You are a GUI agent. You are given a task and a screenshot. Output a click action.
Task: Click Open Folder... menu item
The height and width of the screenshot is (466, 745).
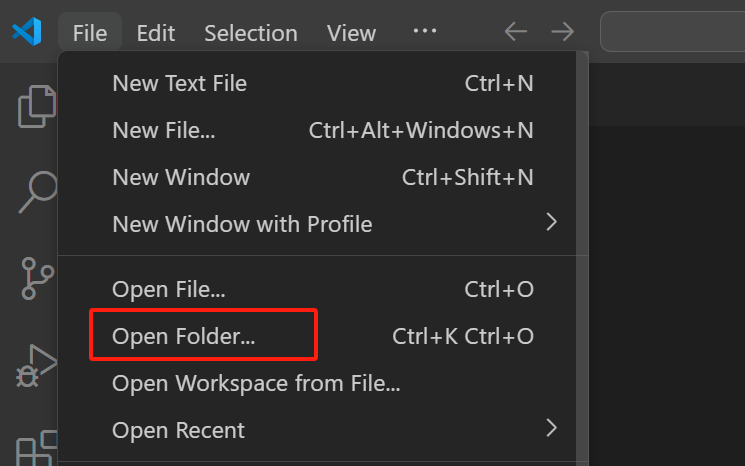184,337
